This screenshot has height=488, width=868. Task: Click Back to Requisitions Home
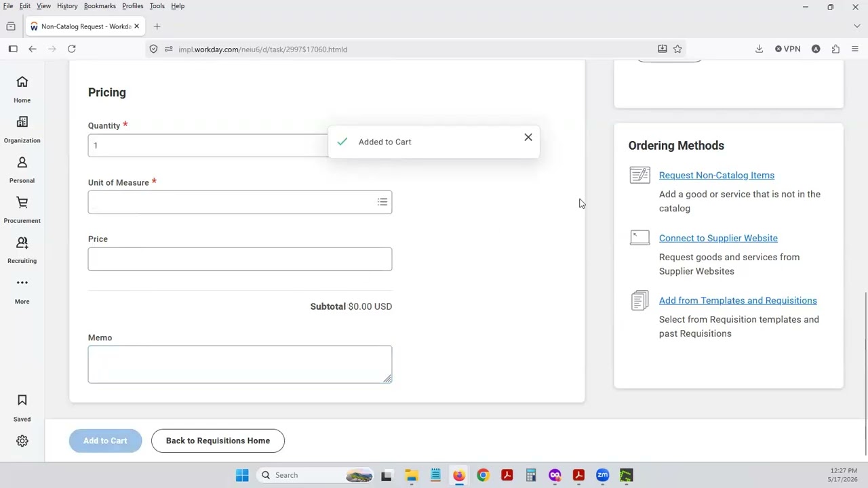(218, 441)
